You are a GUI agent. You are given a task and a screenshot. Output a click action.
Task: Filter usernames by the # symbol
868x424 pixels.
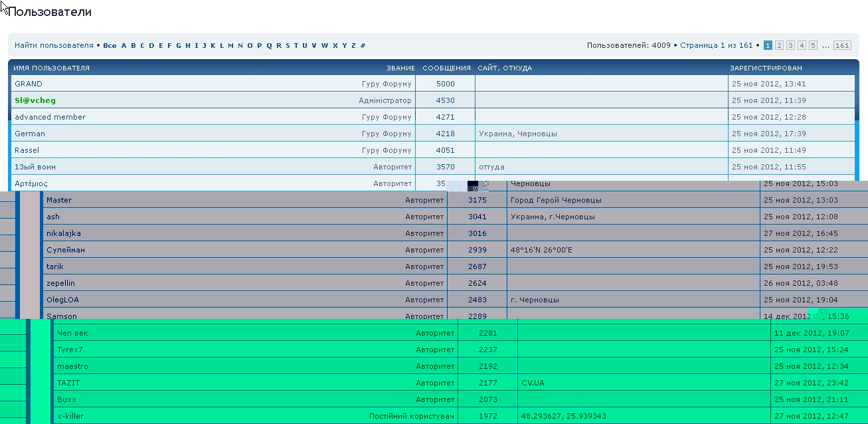(363, 46)
